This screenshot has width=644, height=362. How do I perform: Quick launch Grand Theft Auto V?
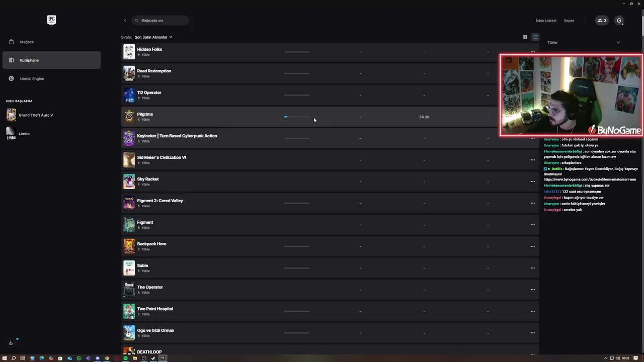coord(30,115)
